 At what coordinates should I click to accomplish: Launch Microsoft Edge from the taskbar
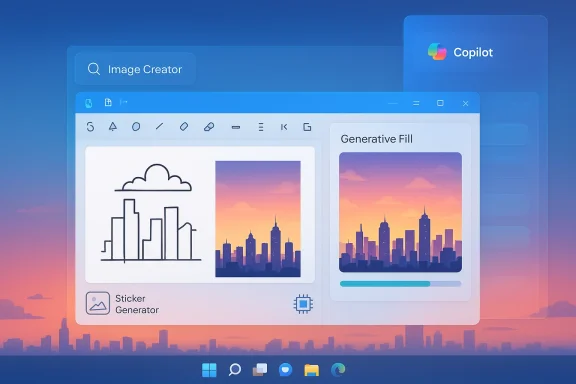(x=338, y=370)
